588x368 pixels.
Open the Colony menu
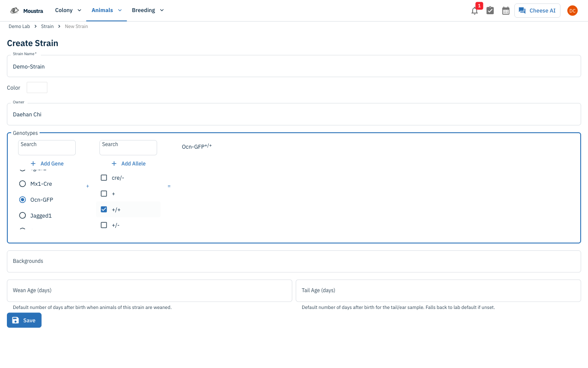point(68,10)
